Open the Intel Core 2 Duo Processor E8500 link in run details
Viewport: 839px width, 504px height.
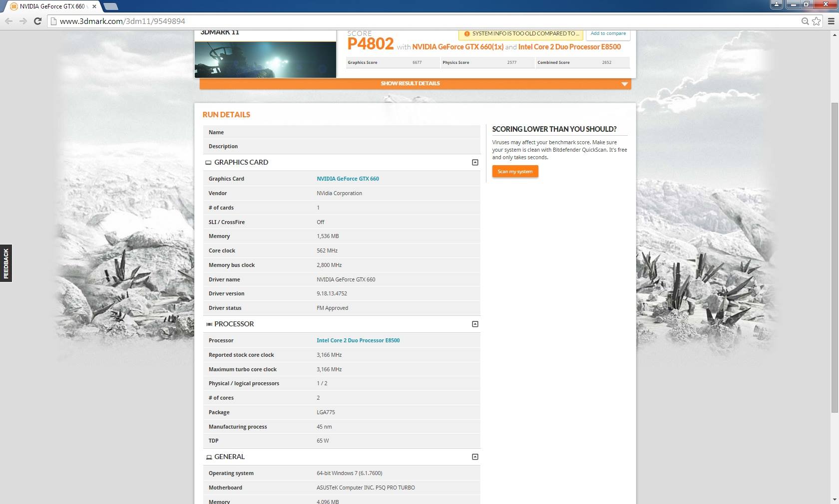(x=358, y=340)
